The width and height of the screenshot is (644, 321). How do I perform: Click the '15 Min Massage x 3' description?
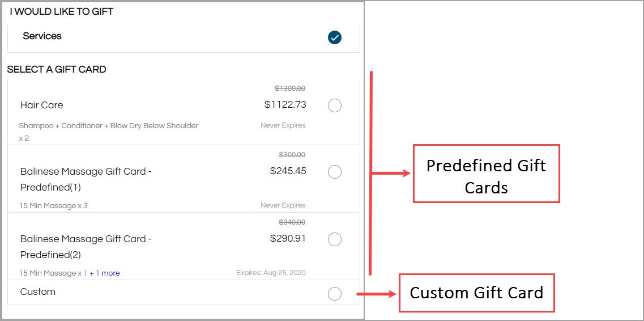pos(53,205)
